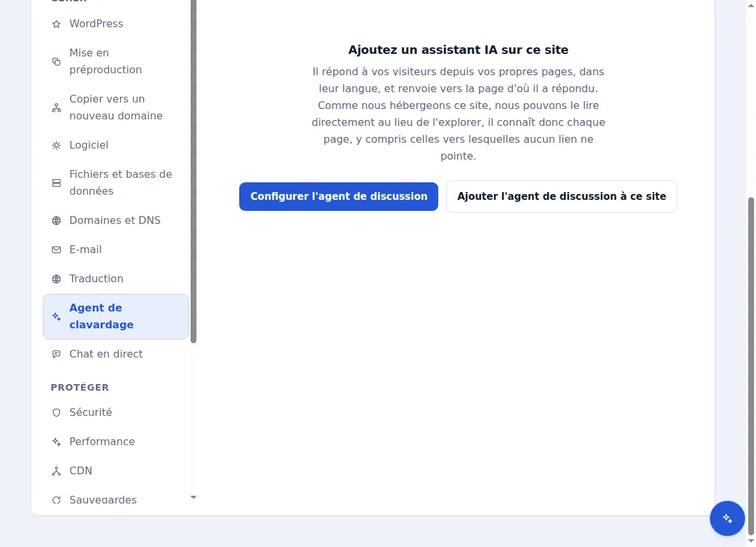Image resolution: width=756 pixels, height=547 pixels.
Task: Select the Traduction menu entry
Action: [x=115, y=279]
